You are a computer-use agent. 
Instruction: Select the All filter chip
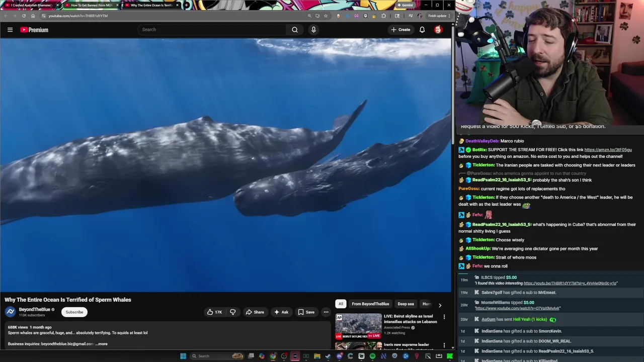click(341, 304)
